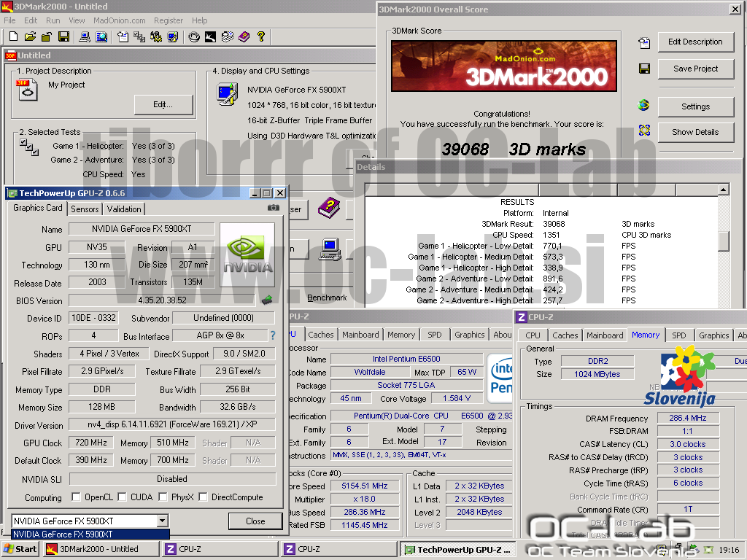Click the first CPU-Z taskbar item

(220, 549)
